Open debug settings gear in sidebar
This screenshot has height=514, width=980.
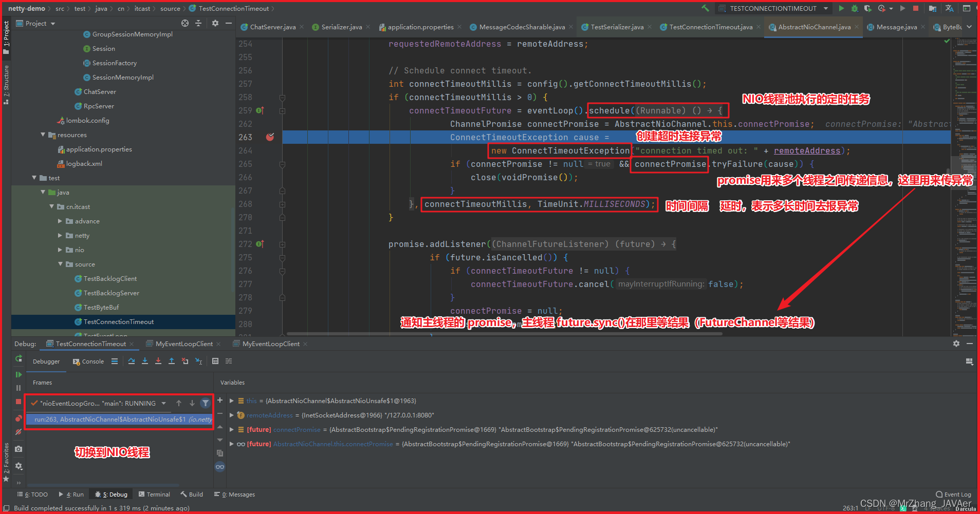19,466
